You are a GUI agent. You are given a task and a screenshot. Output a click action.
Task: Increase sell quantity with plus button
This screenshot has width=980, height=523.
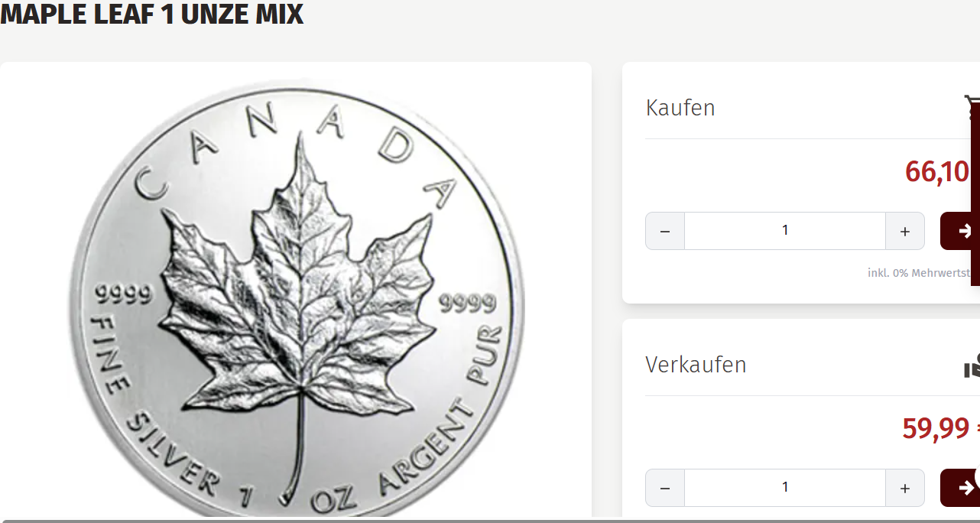click(905, 488)
